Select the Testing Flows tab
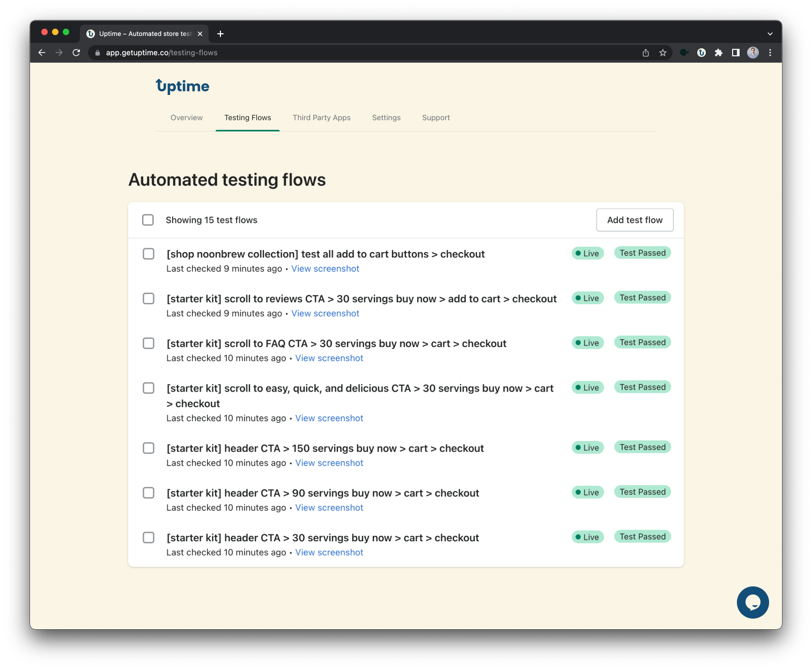This screenshot has width=812, height=669. [248, 117]
